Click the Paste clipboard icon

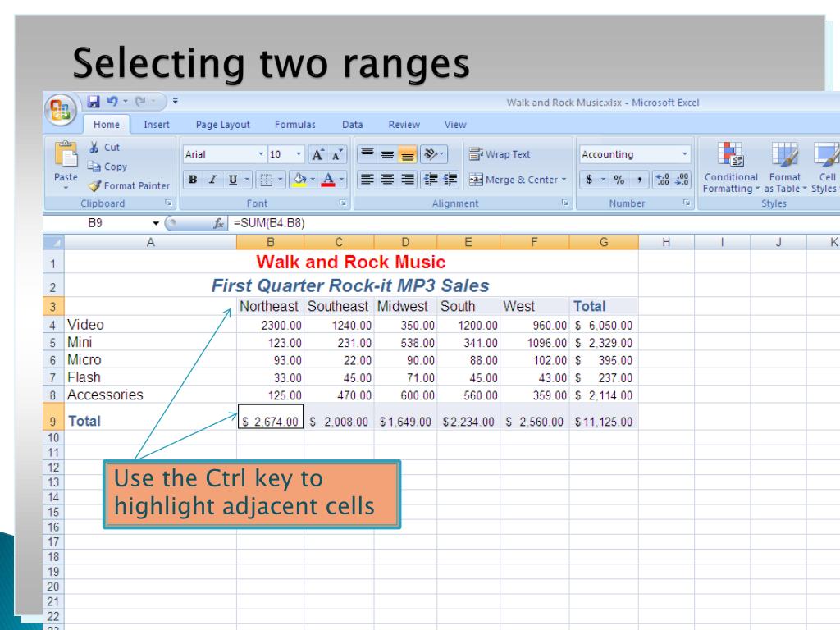[66, 155]
